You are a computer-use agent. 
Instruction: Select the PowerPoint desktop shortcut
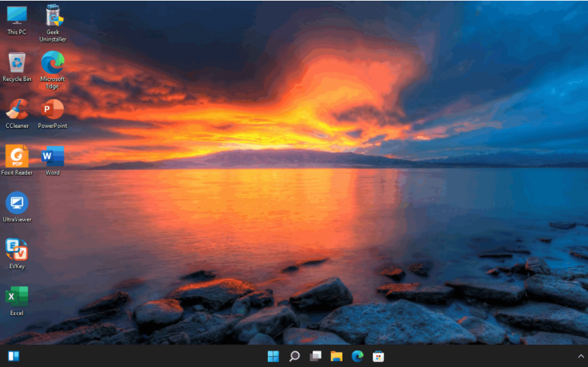pos(53,114)
